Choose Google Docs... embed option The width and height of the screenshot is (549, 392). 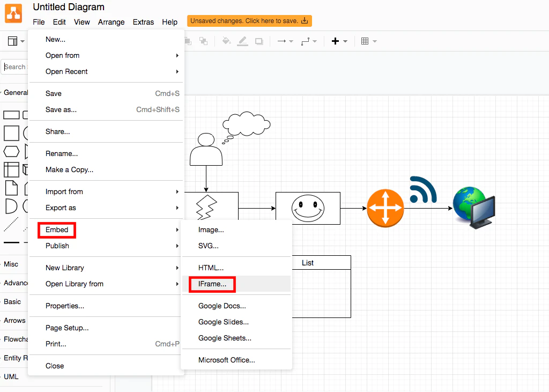(x=236, y=306)
